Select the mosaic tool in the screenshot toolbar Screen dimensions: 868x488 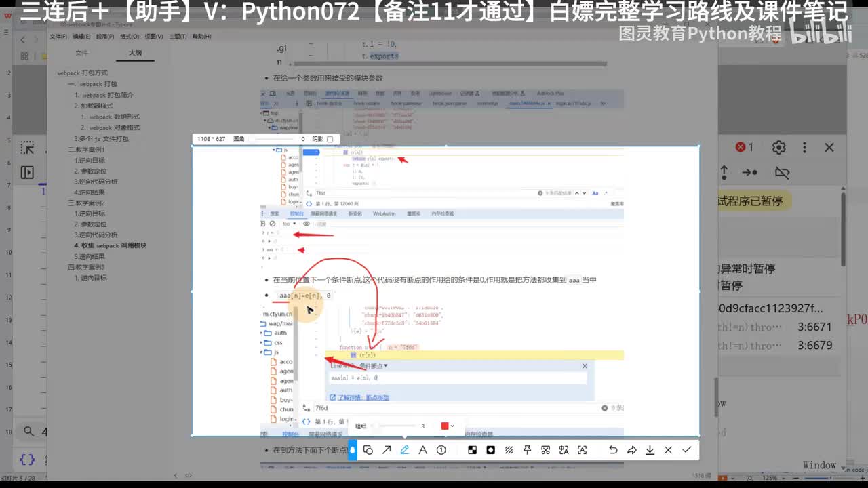[x=472, y=450]
